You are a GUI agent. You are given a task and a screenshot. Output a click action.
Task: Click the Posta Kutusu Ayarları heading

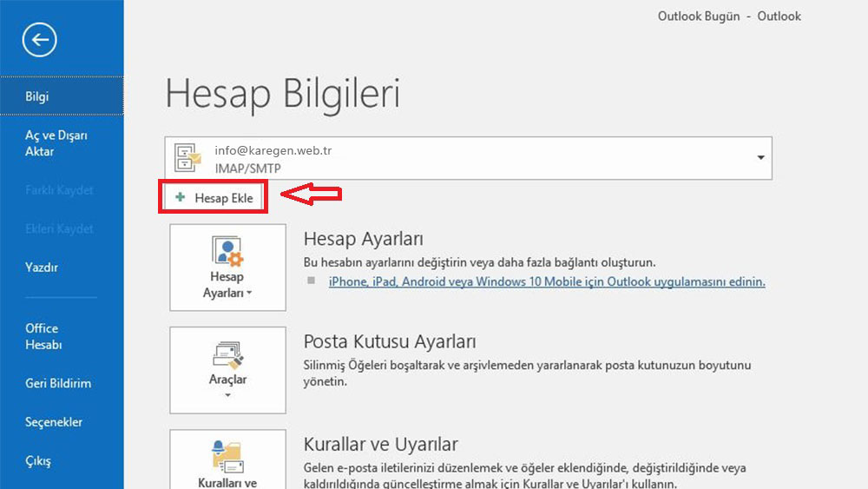pyautogui.click(x=390, y=341)
